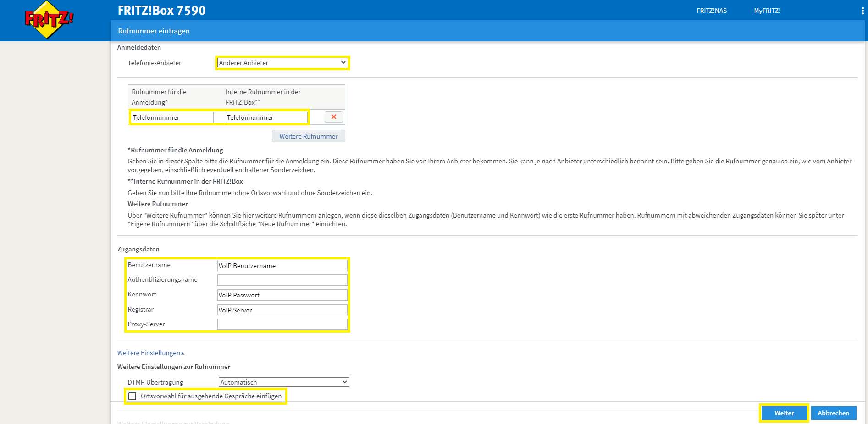Click the Kennwort input field
This screenshot has width=868, height=424.
tap(282, 295)
